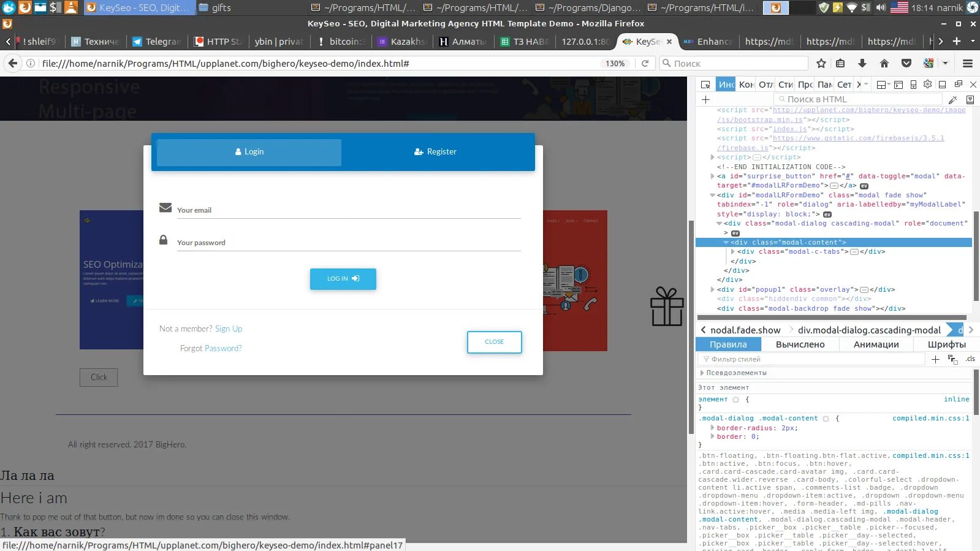Click the 130% zoom indicator

pos(615,63)
